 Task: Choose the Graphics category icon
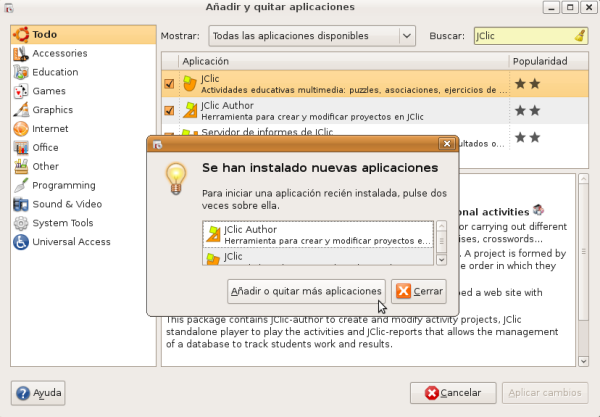(20, 110)
